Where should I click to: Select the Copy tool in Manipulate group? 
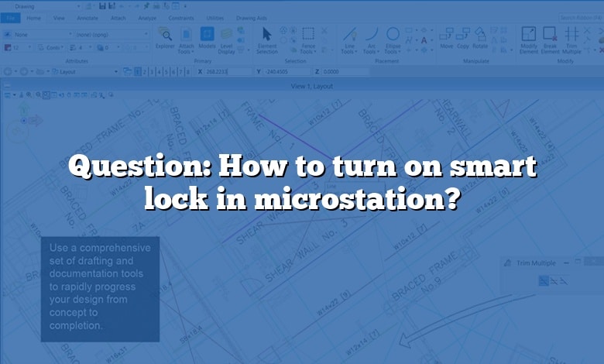pyautogui.click(x=463, y=38)
